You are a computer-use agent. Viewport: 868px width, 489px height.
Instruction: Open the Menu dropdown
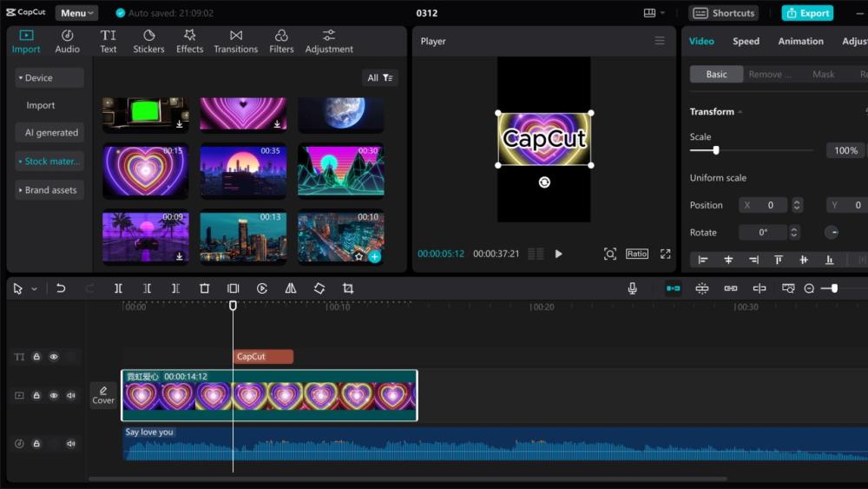point(76,13)
